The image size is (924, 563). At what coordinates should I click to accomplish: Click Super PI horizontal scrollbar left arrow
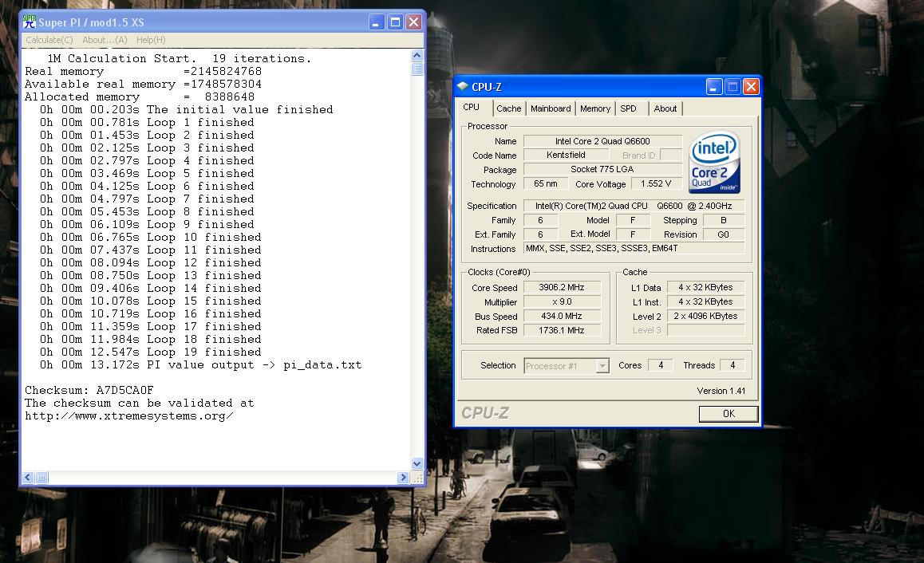(28, 478)
